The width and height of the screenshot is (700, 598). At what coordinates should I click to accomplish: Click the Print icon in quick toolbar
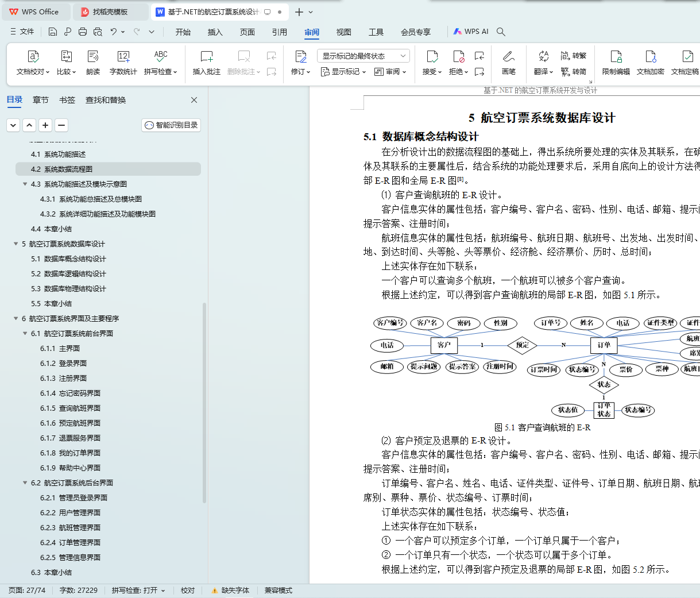click(x=83, y=32)
